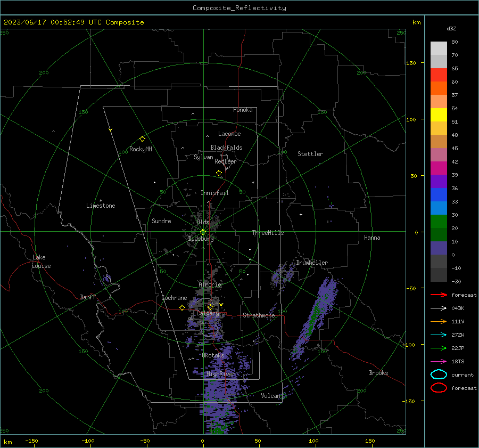Select the 80 dBZ light gray swatch
The image size is (479, 448).
pyautogui.click(x=439, y=48)
